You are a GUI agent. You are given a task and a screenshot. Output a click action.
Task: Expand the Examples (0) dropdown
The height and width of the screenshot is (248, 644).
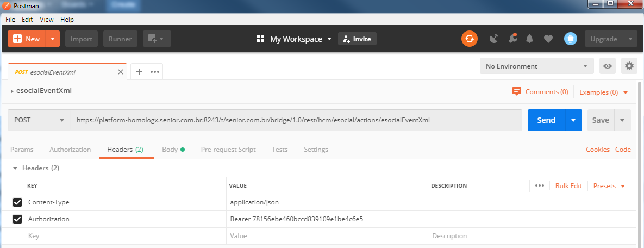point(604,92)
